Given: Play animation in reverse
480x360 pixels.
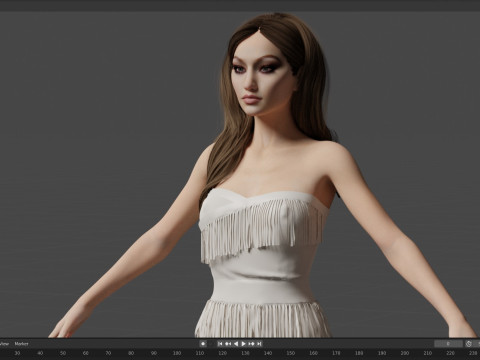Looking at the screenshot, I should (x=236, y=344).
